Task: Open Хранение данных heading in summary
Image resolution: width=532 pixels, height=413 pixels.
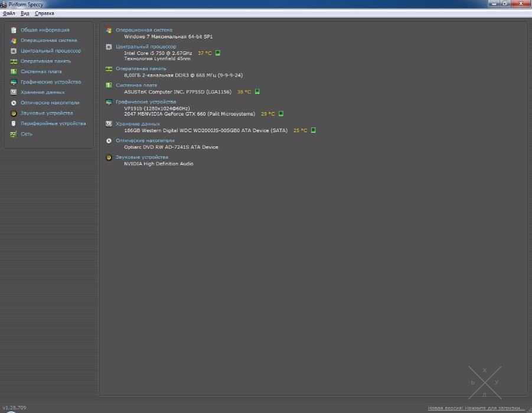Action: pyautogui.click(x=138, y=124)
